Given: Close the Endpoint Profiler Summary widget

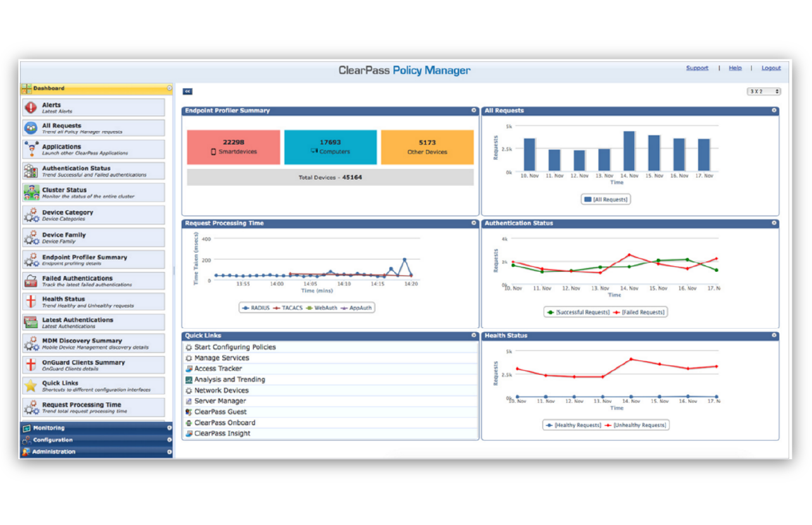Looking at the screenshot, I should pos(474,110).
